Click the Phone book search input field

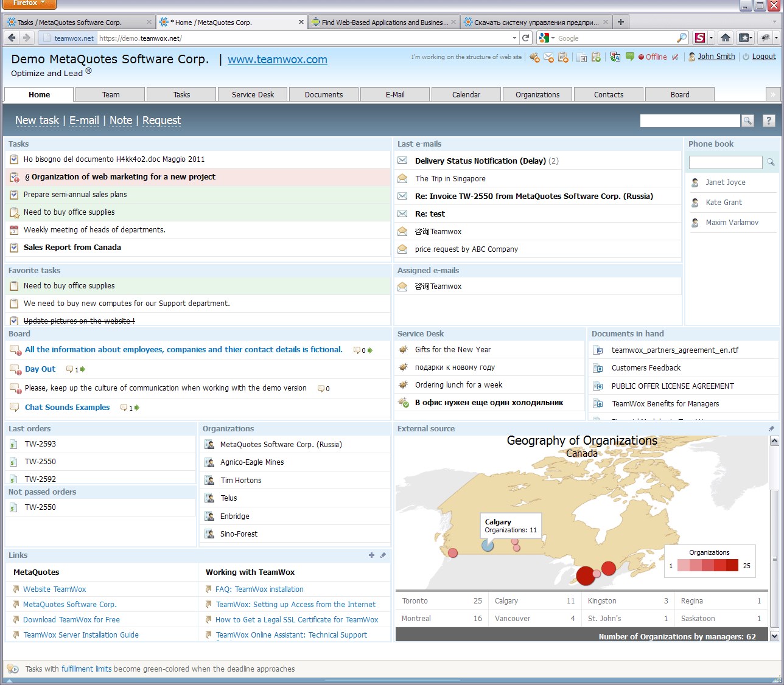point(726,162)
